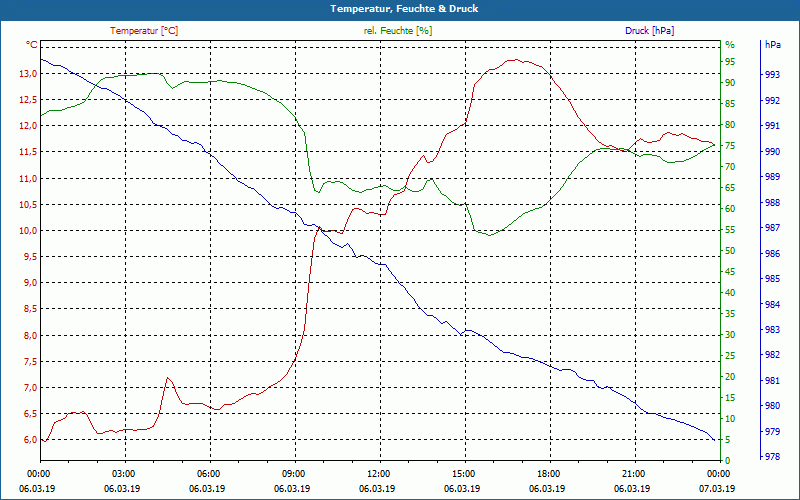Click the "50" tick on the green humidity axis
This screenshot has height=500, width=800.
click(x=730, y=251)
